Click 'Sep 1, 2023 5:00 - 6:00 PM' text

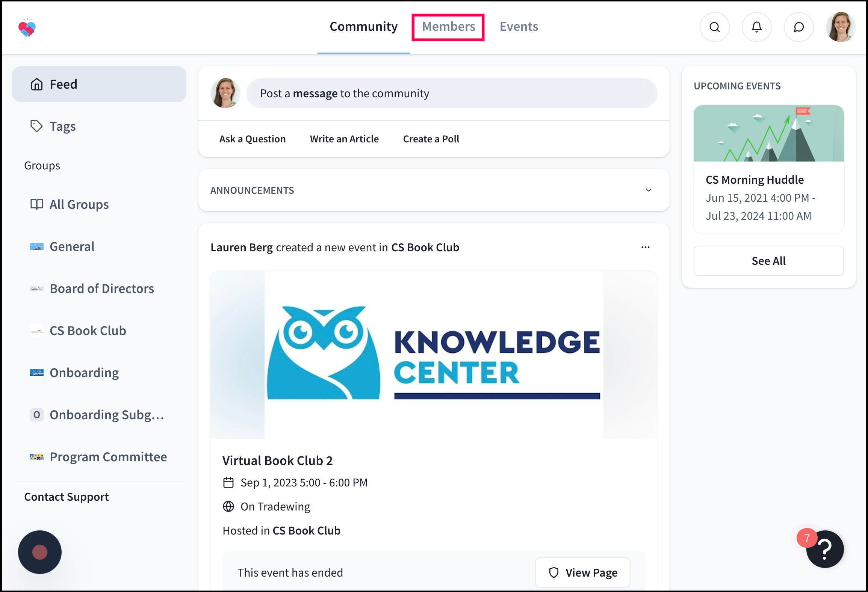(304, 483)
